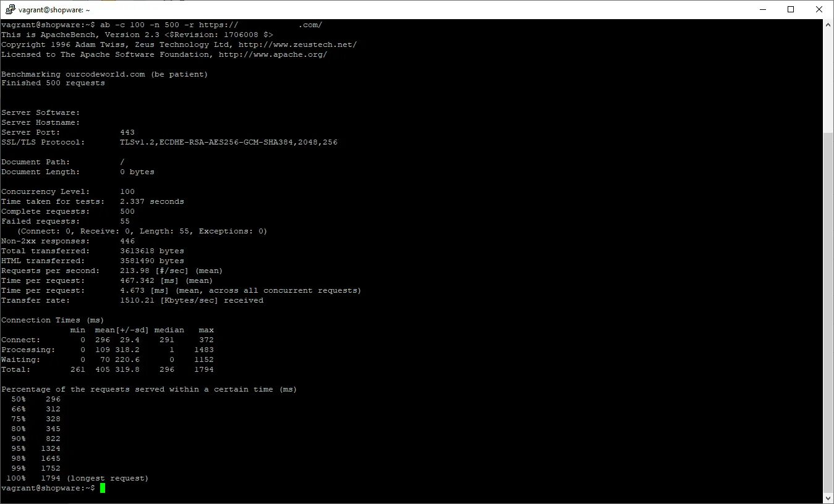Click Server Port value 443

(x=127, y=132)
